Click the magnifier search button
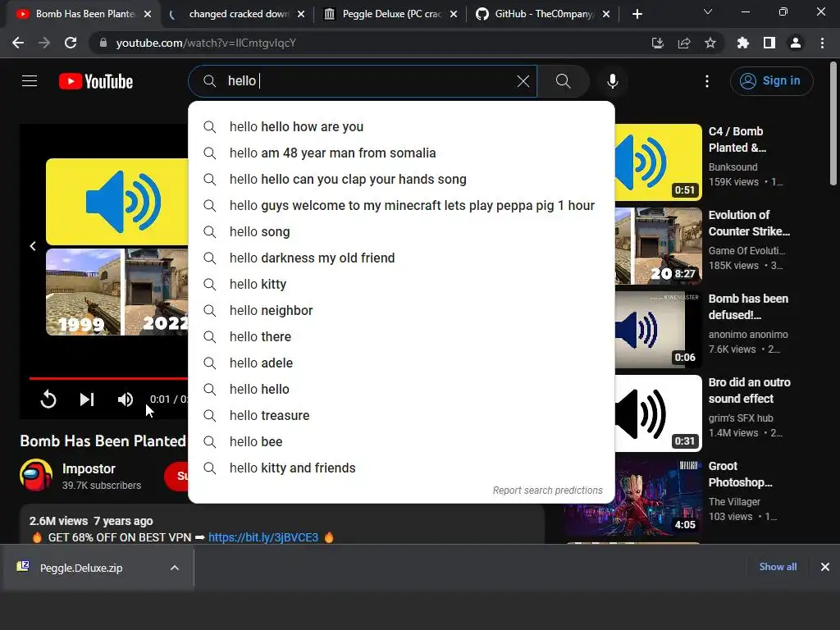The height and width of the screenshot is (630, 840). tap(563, 81)
